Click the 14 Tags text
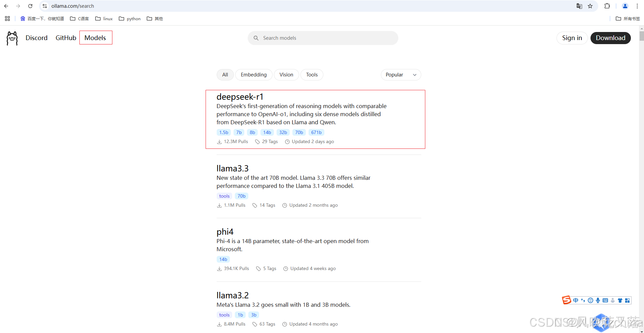Image resolution: width=644 pixels, height=333 pixels. coord(267,205)
